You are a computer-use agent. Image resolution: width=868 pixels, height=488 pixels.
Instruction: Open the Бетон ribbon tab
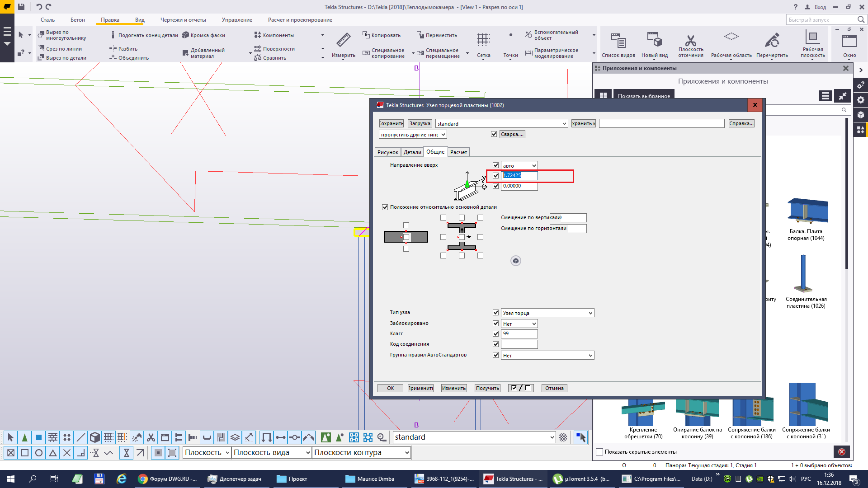(78, 20)
